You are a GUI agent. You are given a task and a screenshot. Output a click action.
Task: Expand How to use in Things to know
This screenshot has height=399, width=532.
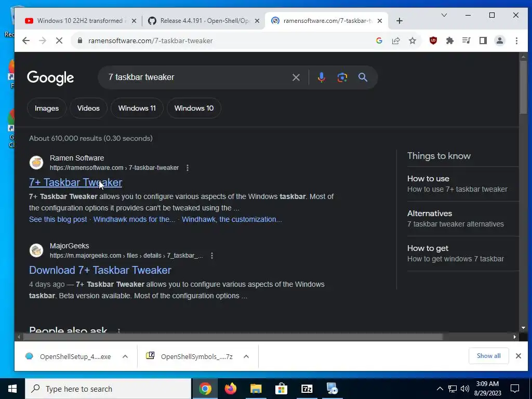coord(463,184)
